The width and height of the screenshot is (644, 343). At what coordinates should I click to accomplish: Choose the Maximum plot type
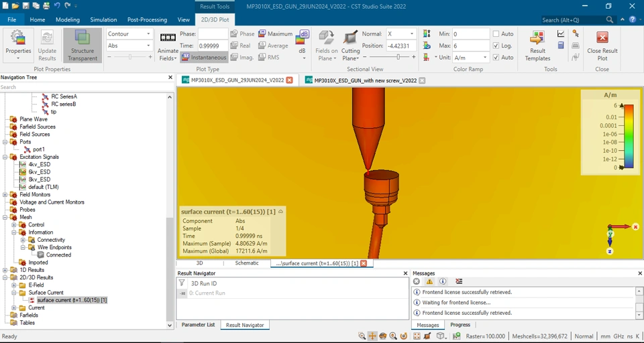click(x=276, y=33)
